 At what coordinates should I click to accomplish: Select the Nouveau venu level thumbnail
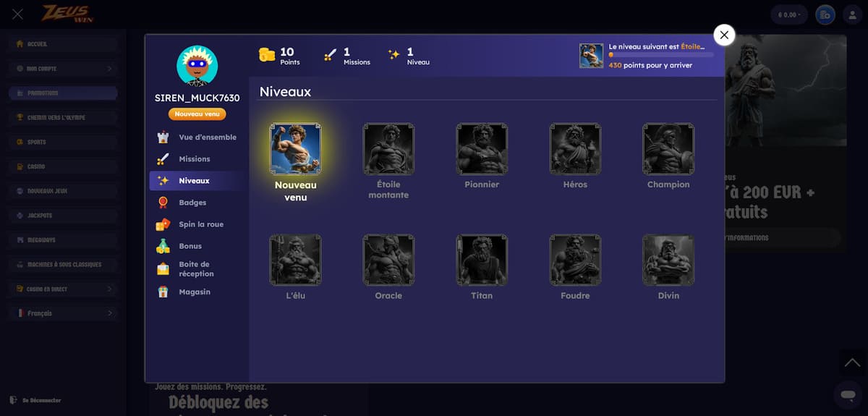point(295,149)
